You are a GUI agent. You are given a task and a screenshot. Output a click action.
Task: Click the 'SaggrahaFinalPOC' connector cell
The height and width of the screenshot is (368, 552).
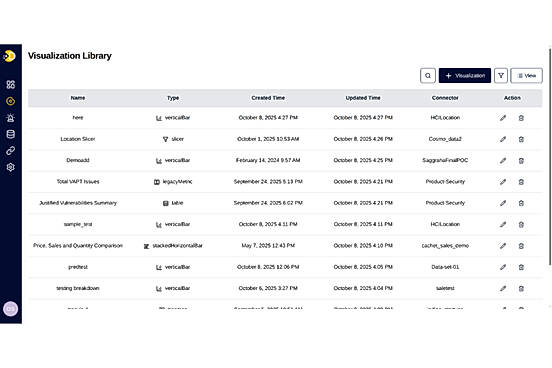pyautogui.click(x=445, y=160)
